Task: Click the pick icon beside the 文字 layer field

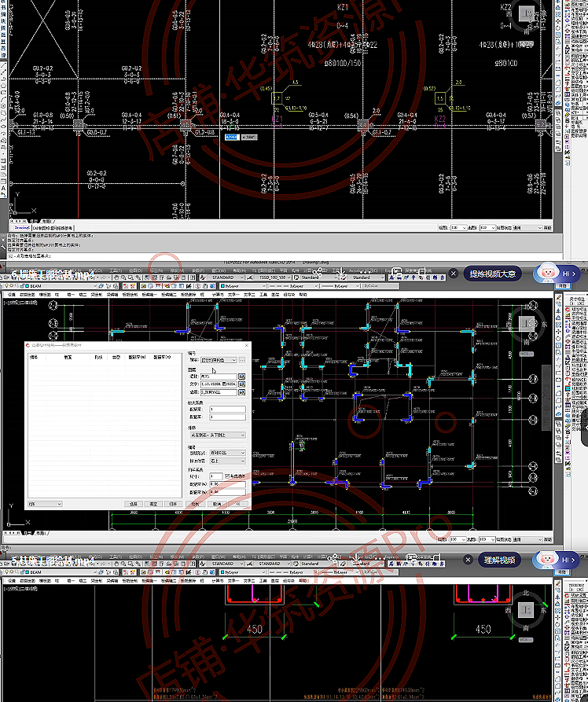Action: tap(242, 384)
